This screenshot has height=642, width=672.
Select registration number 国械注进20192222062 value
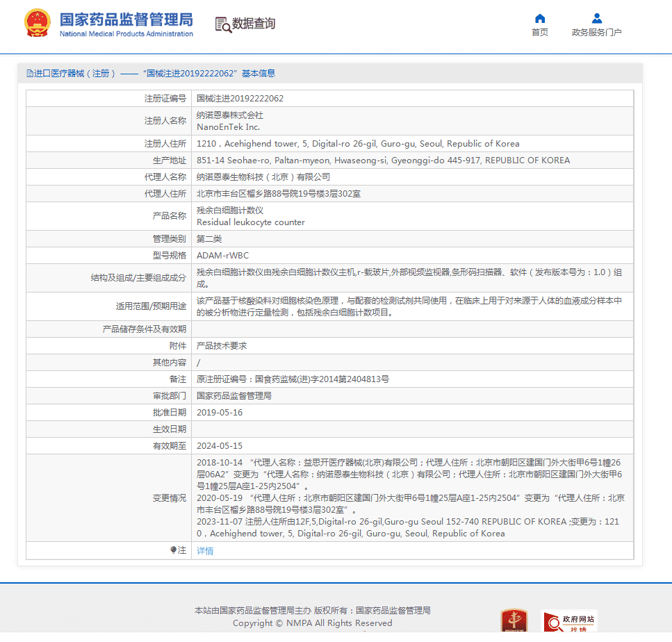point(240,99)
